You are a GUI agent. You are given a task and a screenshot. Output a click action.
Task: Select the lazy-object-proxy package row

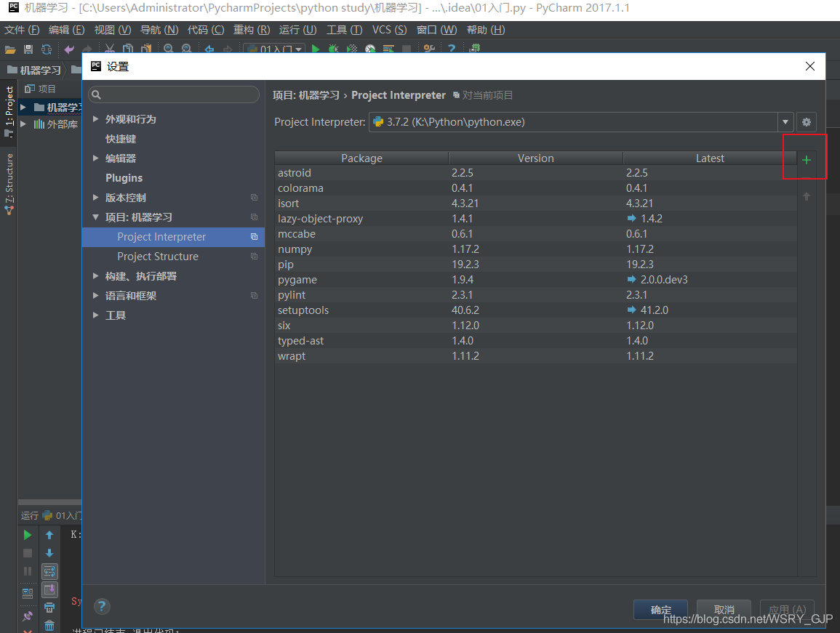click(536, 219)
